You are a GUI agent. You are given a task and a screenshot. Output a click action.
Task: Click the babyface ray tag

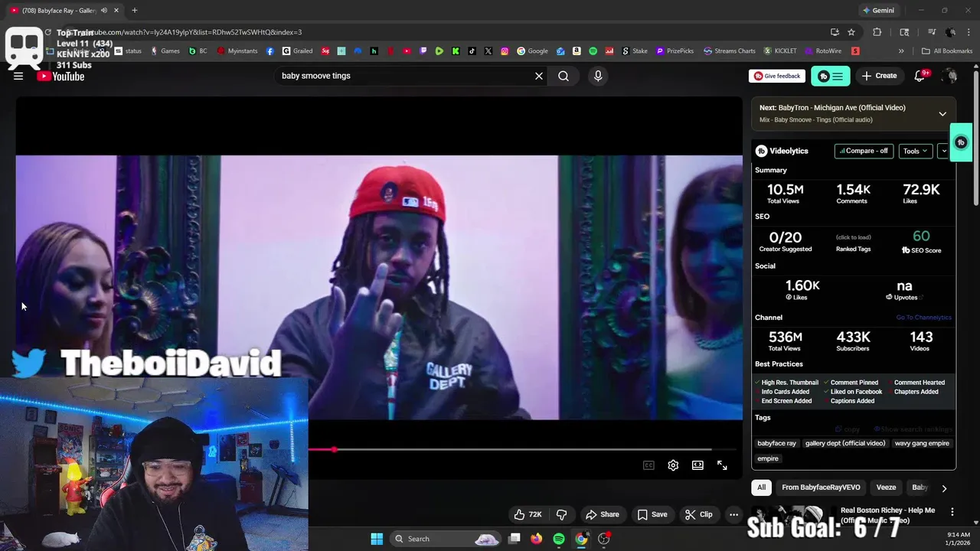click(x=776, y=443)
